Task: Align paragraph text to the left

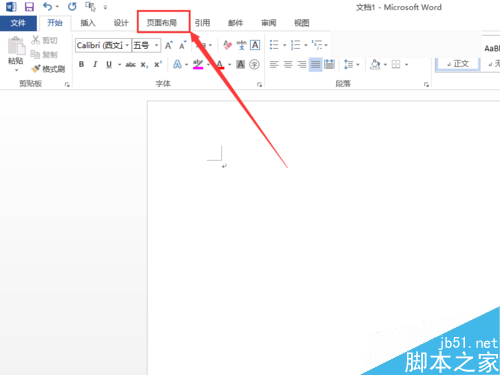Action: [274, 64]
